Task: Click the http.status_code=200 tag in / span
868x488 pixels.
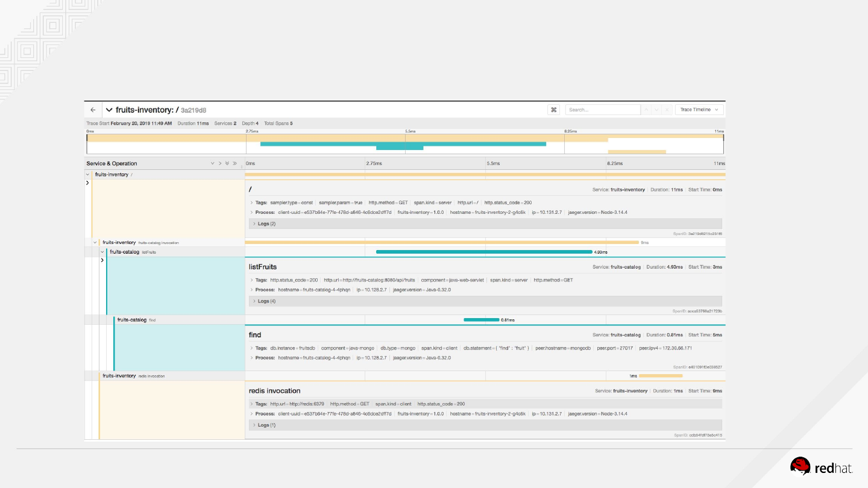Action: coord(508,202)
